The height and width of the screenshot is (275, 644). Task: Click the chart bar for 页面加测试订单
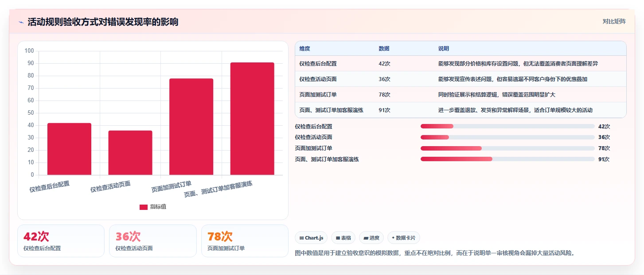click(191, 127)
